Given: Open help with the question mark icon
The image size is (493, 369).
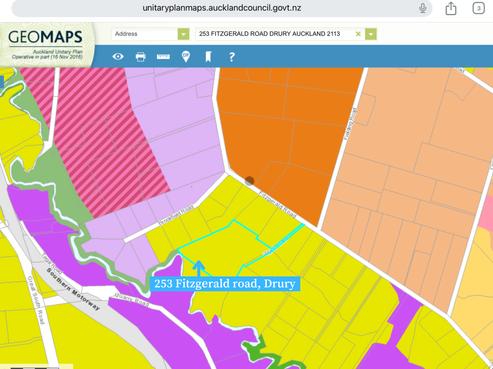Looking at the screenshot, I should pos(232,57).
